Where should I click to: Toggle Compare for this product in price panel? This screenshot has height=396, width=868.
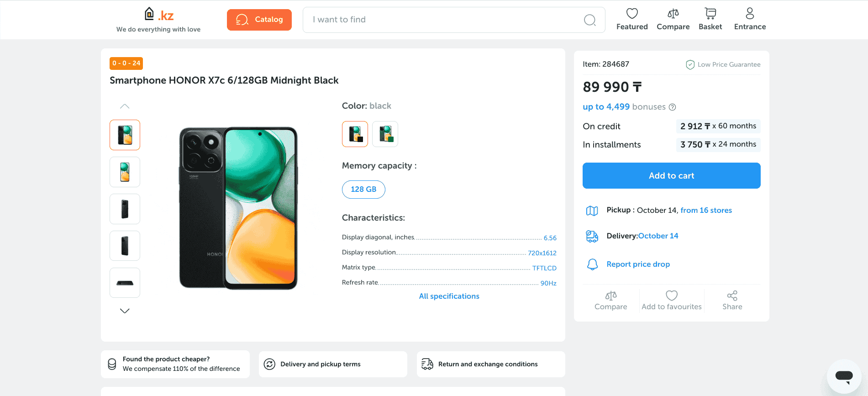click(610, 296)
